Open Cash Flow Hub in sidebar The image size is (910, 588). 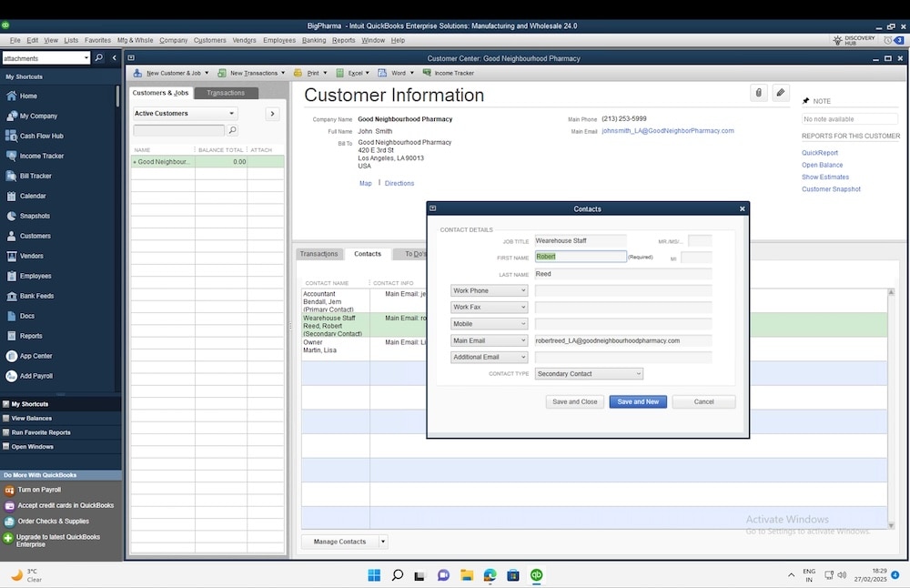pyautogui.click(x=41, y=136)
